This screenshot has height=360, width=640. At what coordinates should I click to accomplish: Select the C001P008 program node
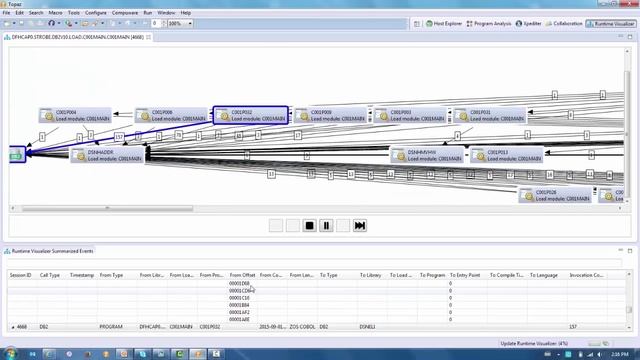click(171, 115)
